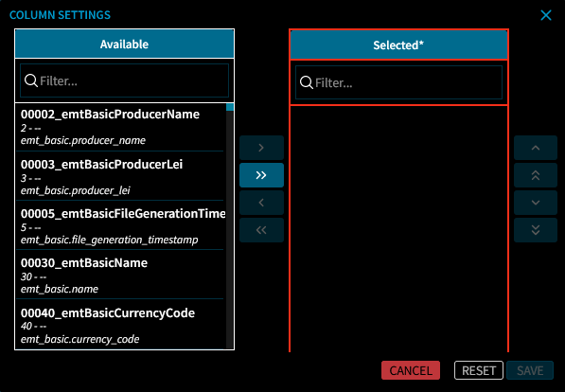Focus the Selected columns Filter field
Screen dimensions: 565x392
[x=398, y=82]
